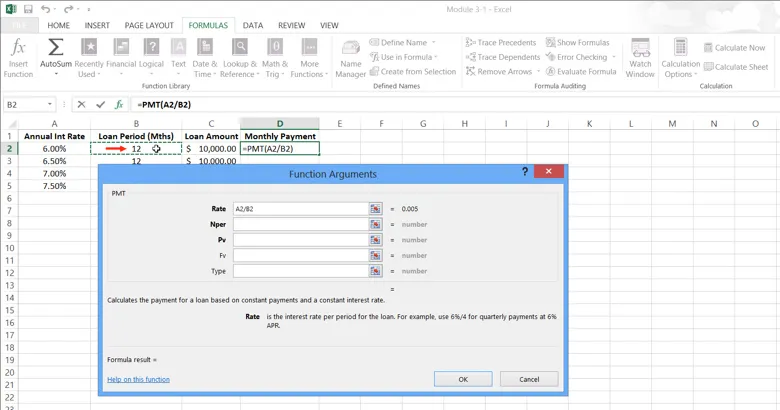The height and width of the screenshot is (410, 780).
Task: Switch to the DATA ribbon tab
Action: click(x=253, y=25)
